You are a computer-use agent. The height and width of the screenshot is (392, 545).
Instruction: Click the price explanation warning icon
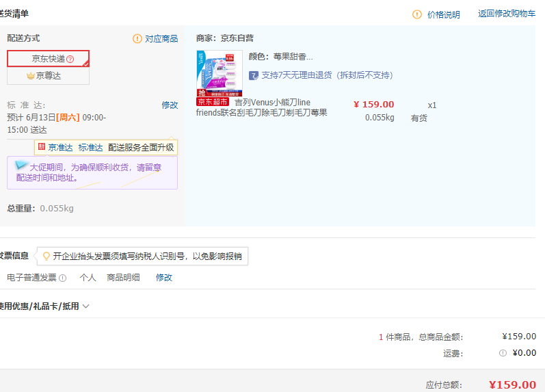pyautogui.click(x=416, y=14)
